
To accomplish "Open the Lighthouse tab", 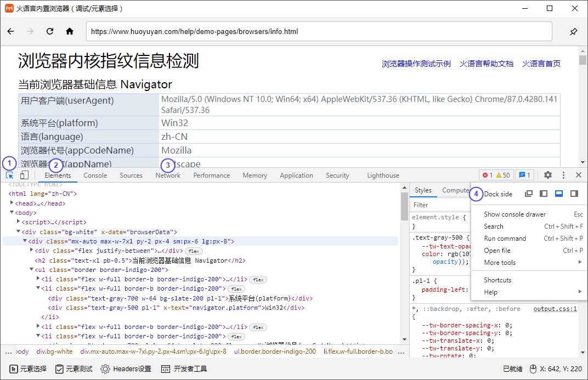I will tap(383, 175).
